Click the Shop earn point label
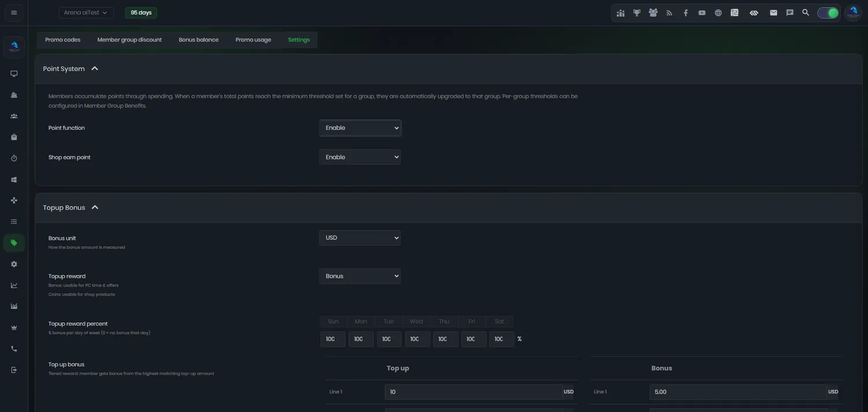The image size is (868, 412). (69, 157)
